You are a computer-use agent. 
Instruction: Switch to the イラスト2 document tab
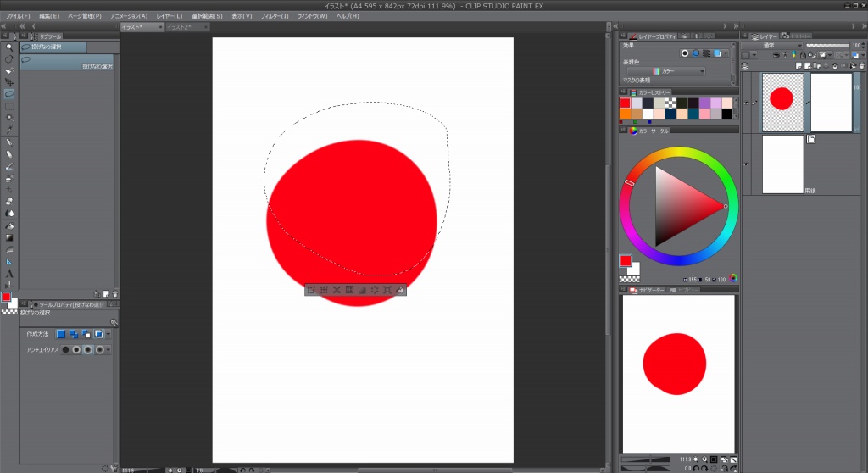[179, 27]
